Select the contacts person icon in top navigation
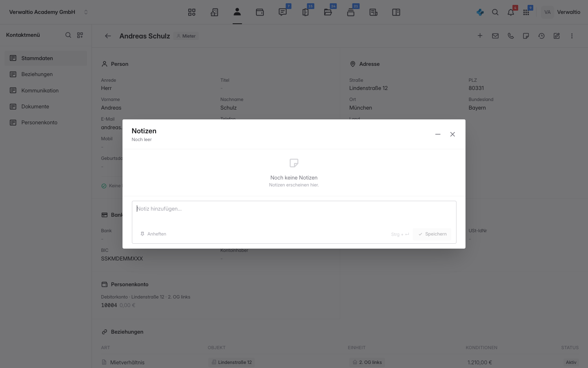Image resolution: width=588 pixels, height=368 pixels. point(237,12)
